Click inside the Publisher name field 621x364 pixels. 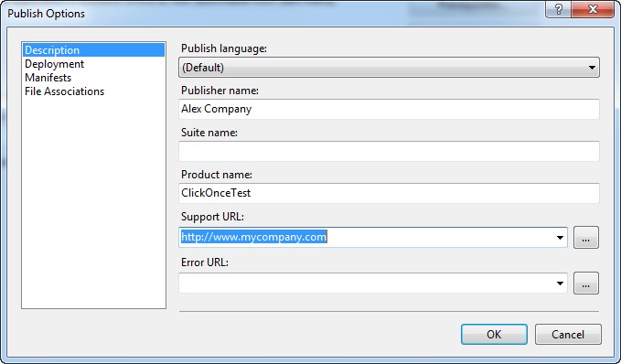[x=389, y=109]
